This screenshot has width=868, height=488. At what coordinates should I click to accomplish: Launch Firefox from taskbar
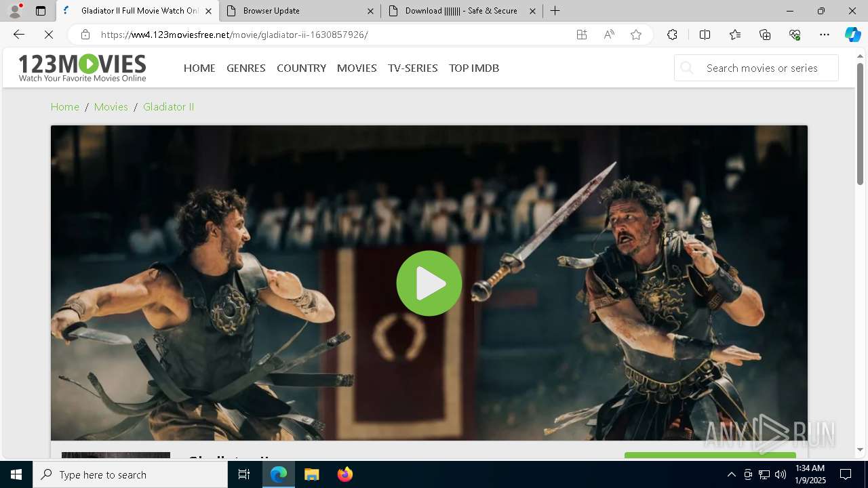pos(345,474)
